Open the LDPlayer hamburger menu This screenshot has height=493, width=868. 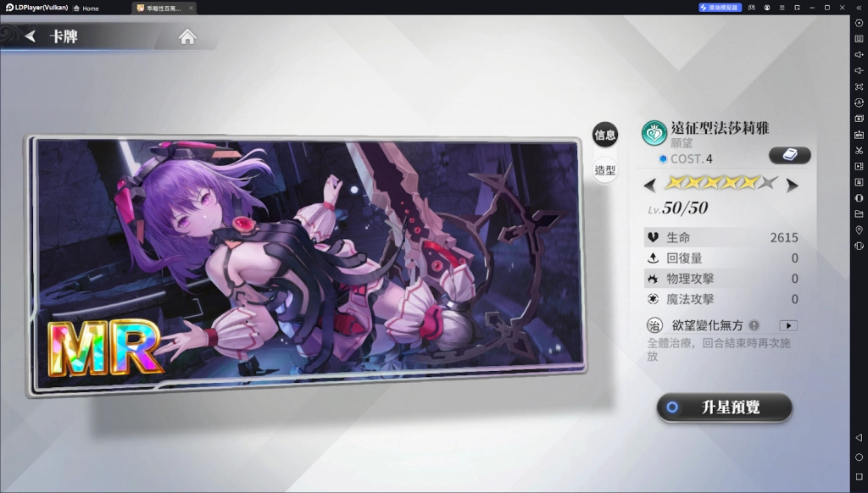782,8
